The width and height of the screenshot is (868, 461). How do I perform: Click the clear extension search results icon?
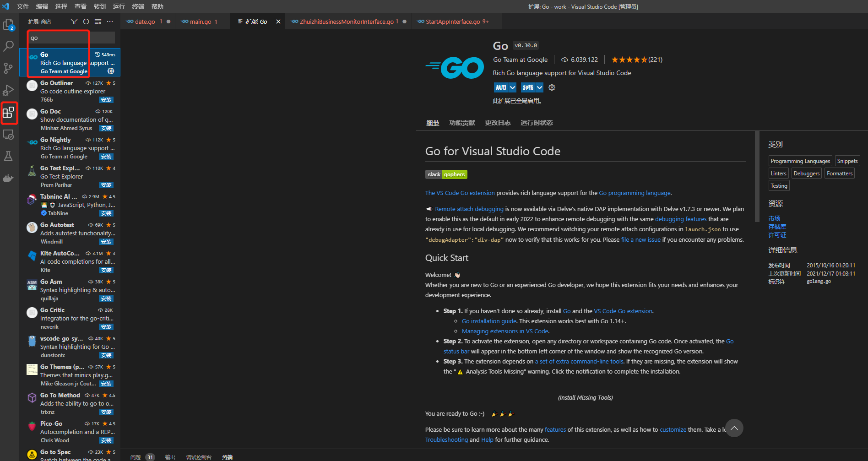[98, 22]
